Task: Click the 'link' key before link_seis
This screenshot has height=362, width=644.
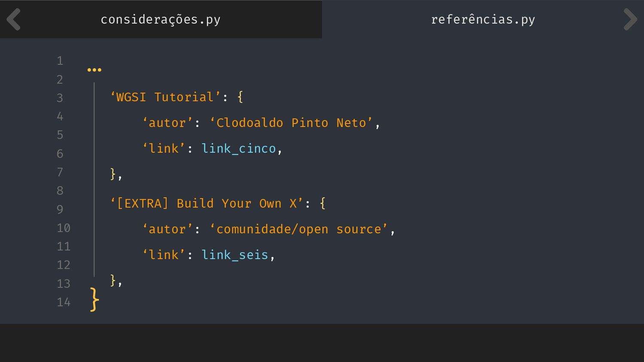Action: pyautogui.click(x=163, y=255)
